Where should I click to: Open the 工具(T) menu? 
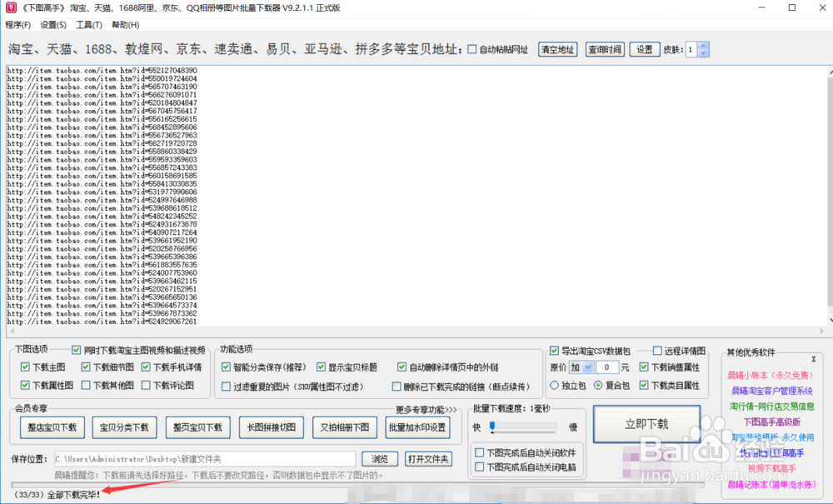(x=89, y=25)
